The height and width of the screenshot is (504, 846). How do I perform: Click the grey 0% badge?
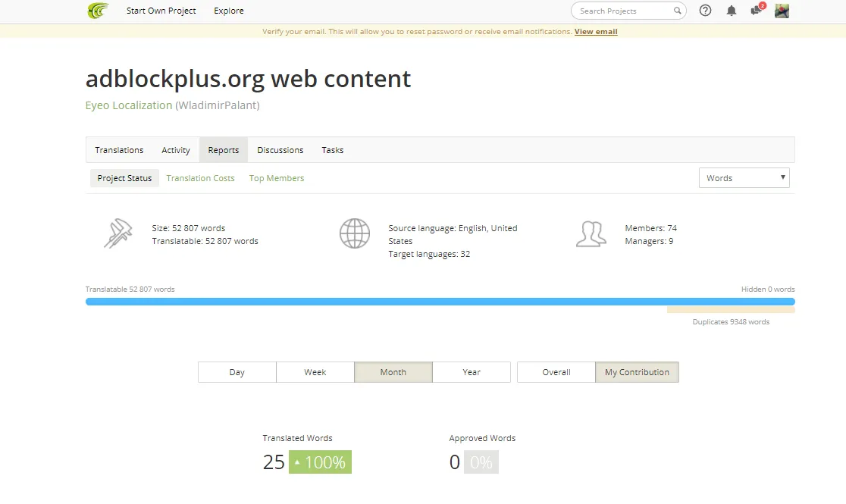click(481, 462)
